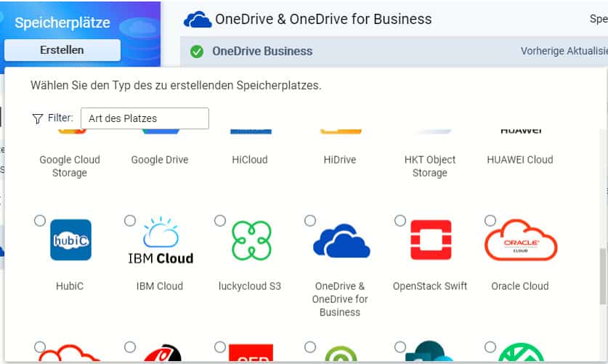Select the IBM Cloud radio button

tap(130, 221)
